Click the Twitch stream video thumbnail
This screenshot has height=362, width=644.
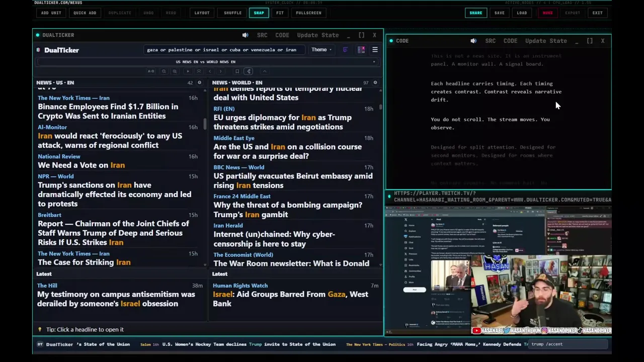pyautogui.click(x=498, y=271)
